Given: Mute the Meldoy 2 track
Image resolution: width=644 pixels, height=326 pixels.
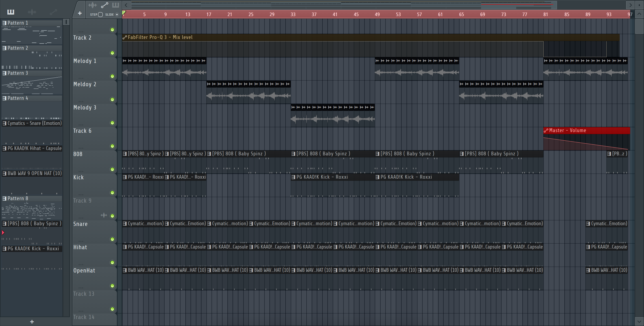Looking at the screenshot, I should [112, 99].
